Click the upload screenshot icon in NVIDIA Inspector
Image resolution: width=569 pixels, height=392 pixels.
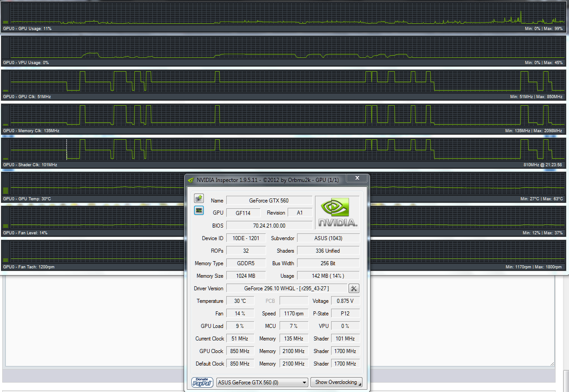tap(199, 198)
